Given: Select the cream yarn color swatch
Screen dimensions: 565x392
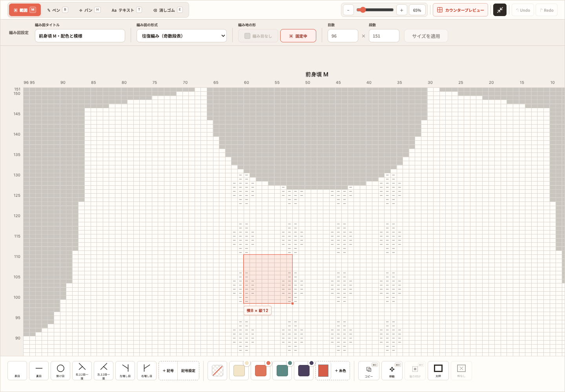Looking at the screenshot, I should tap(239, 370).
